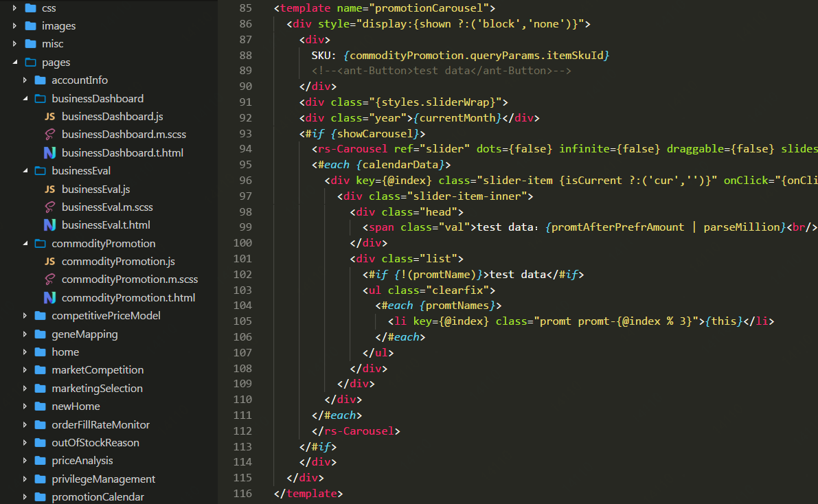Viewport: 818px width, 504px height.
Task: Expand the css folder arrow
Action: [x=14, y=8]
